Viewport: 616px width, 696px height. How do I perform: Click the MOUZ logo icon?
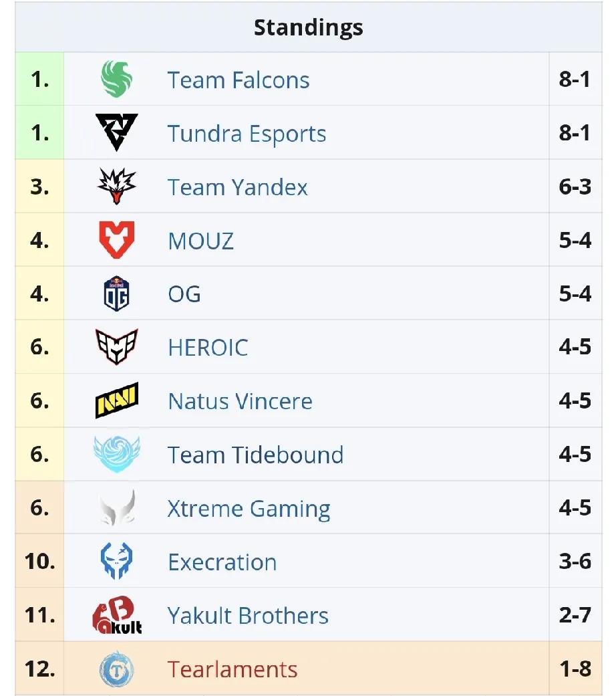pos(117,240)
